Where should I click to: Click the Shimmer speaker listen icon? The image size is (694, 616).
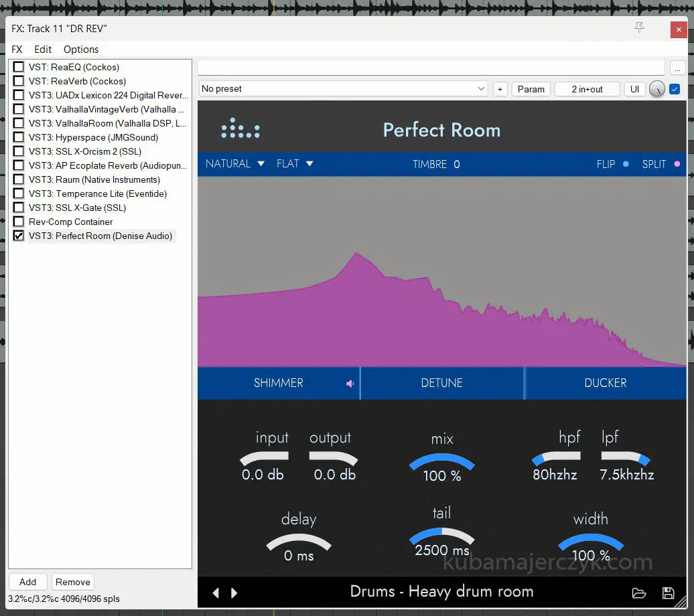[350, 384]
